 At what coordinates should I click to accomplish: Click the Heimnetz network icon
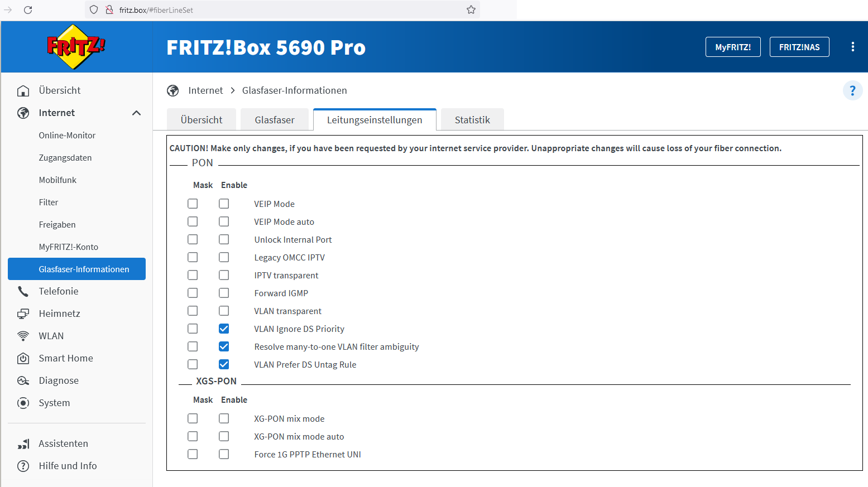23,314
